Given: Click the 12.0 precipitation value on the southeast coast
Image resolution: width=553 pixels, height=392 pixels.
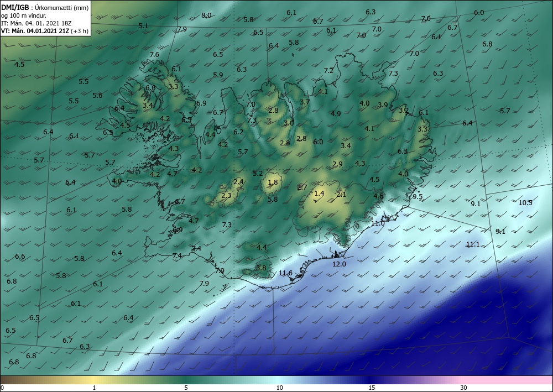Looking at the screenshot, I should (x=340, y=264).
